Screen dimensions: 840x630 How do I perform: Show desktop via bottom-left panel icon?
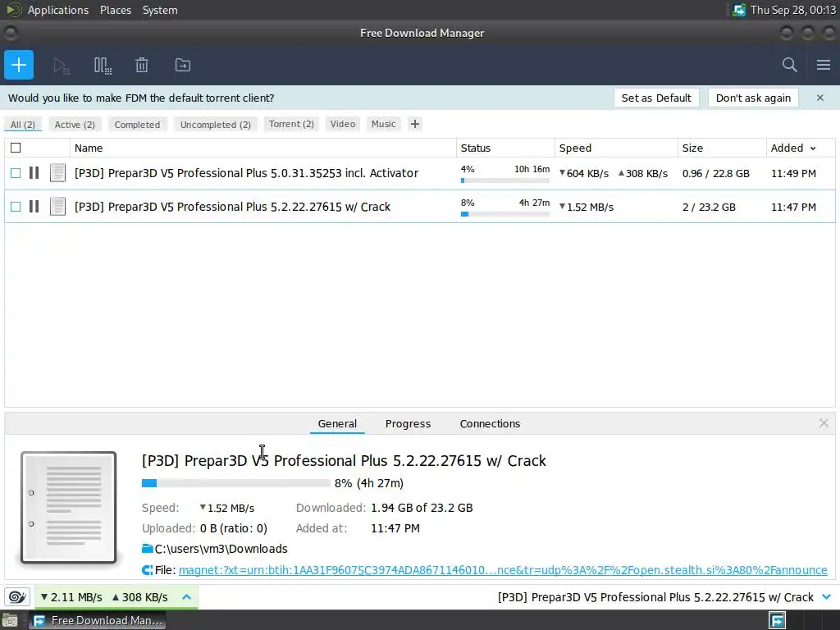10,620
